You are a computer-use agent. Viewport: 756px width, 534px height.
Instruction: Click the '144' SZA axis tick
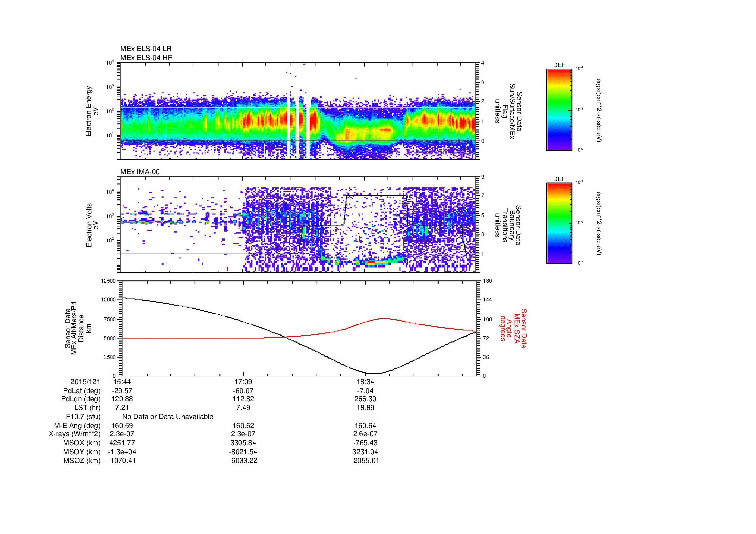point(487,300)
